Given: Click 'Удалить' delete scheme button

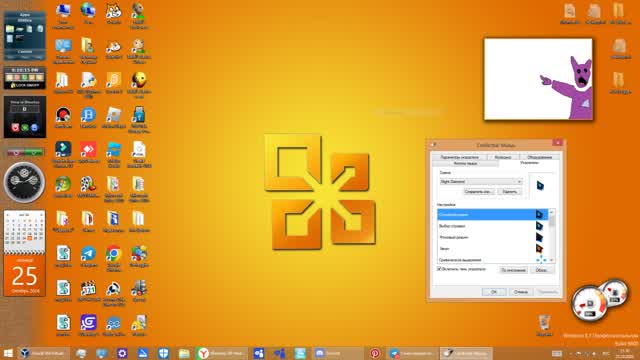Looking at the screenshot, I should tap(509, 191).
